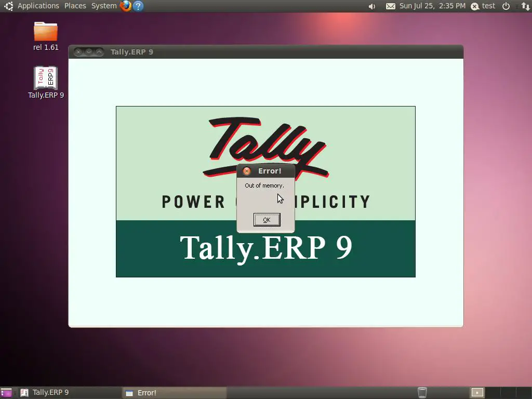
Task: Click the volume speaker icon
Action: point(372,6)
